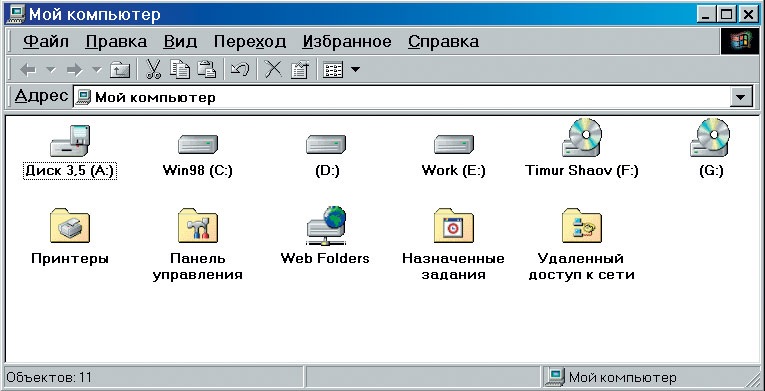
Task: Select the Удаленный доступ к сети icon
Action: pos(582,226)
